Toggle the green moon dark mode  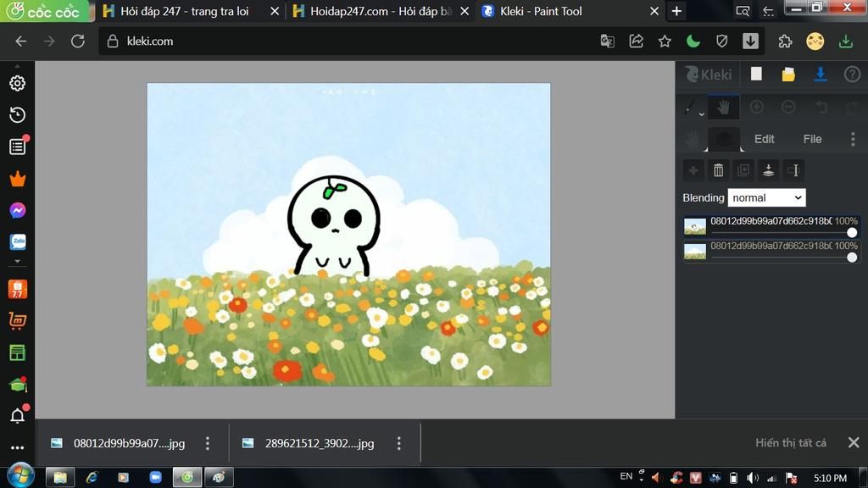[693, 41]
